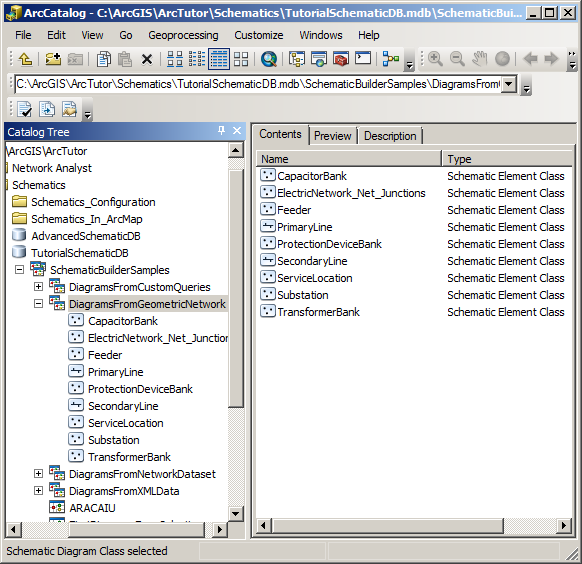Click the Disconnect From Folder icon
Screen dimensions: 582x564
pos(75,59)
